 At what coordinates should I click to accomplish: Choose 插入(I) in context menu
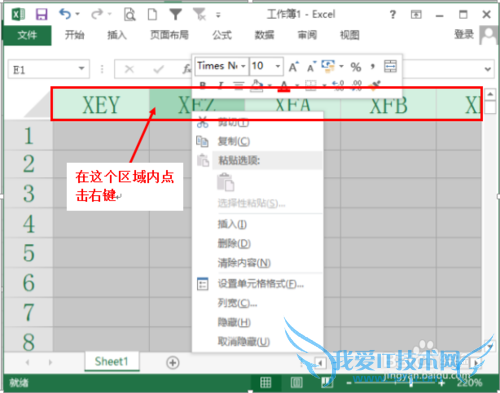coord(257,224)
